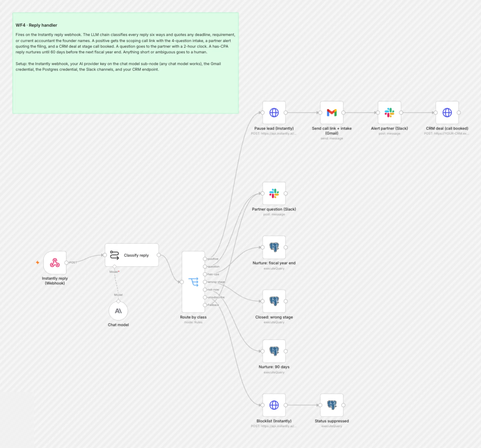This screenshot has width=481, height=448.
Task: Click the 'mode: Rules' subtitle
Action: [193, 322]
